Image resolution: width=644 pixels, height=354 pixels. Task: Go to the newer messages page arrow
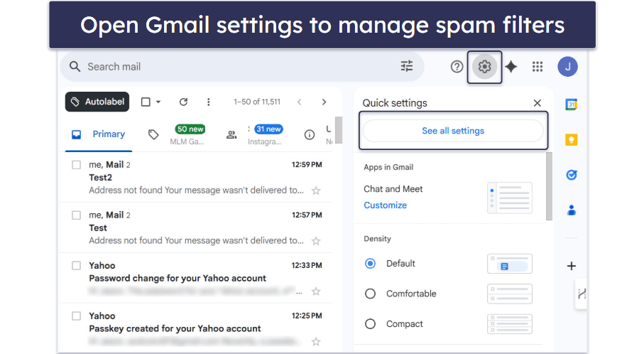(x=300, y=102)
